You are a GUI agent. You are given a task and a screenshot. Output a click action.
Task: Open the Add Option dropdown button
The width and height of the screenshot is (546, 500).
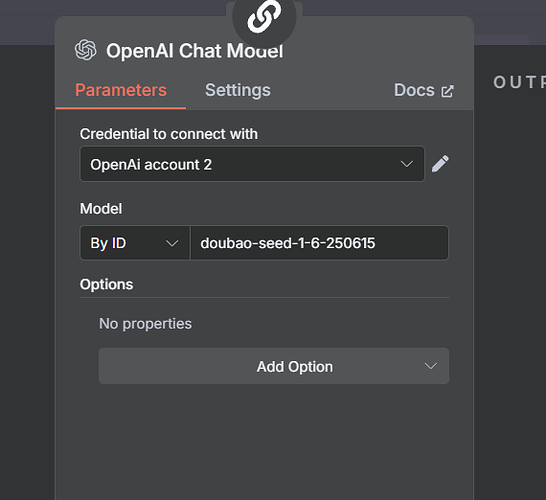[x=274, y=366]
